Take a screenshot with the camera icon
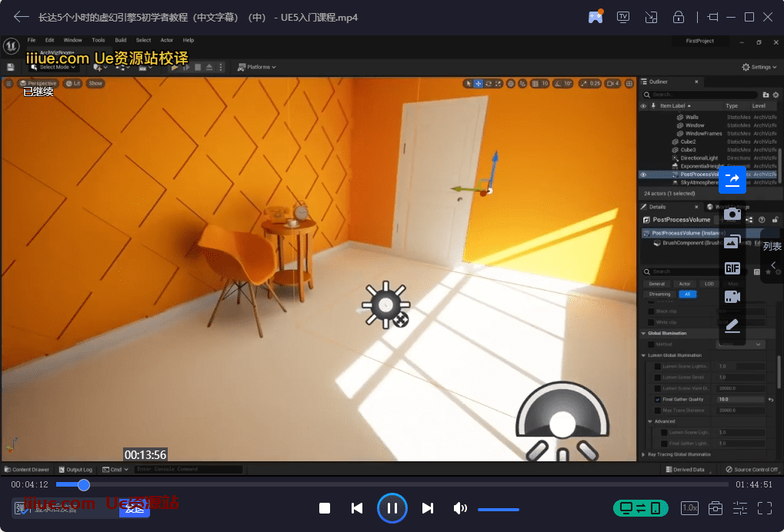This screenshot has height=532, width=784. point(732,214)
